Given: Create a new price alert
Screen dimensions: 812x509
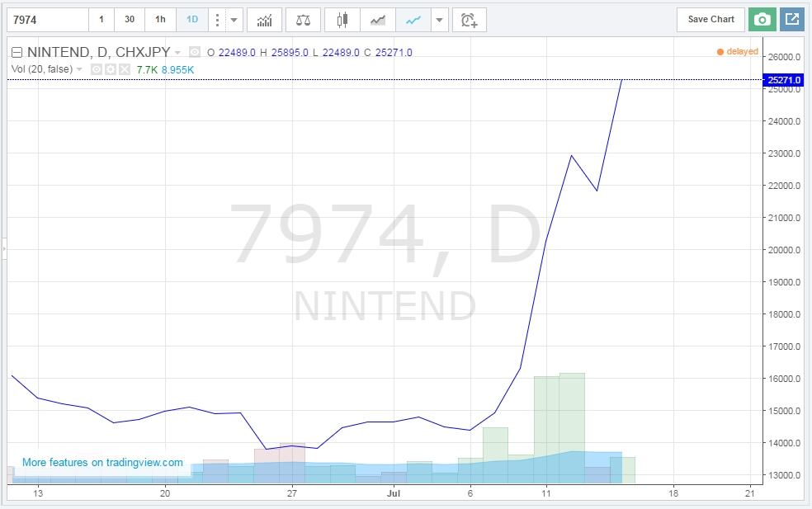Looking at the screenshot, I should (x=470, y=20).
